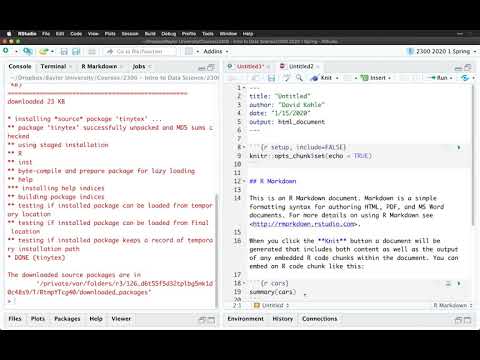The height and width of the screenshot is (360, 480).
Task: Click the Save All icon
Action: [76, 51]
